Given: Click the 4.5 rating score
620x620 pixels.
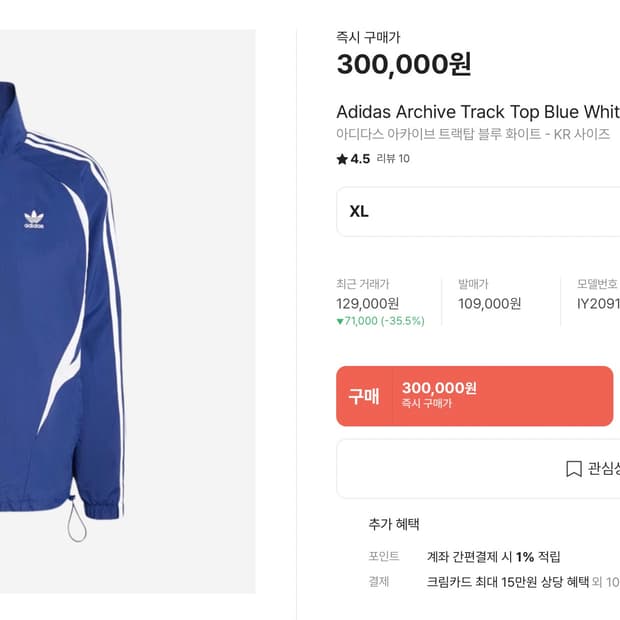Looking at the screenshot, I should 360,159.
